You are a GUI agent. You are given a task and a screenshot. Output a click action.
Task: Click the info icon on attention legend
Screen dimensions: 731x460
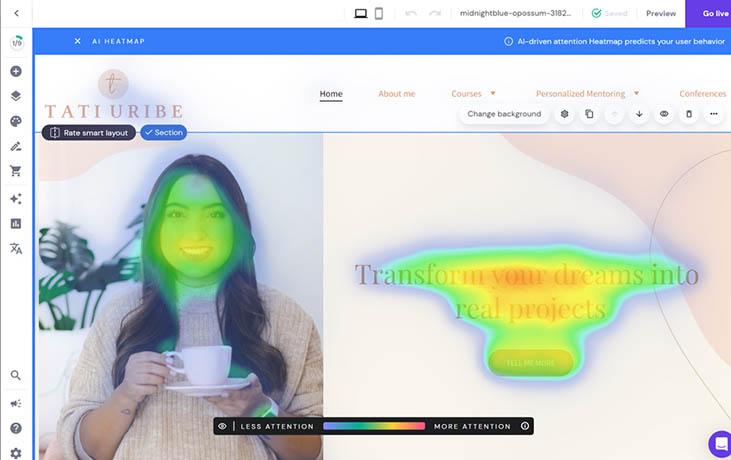525,426
